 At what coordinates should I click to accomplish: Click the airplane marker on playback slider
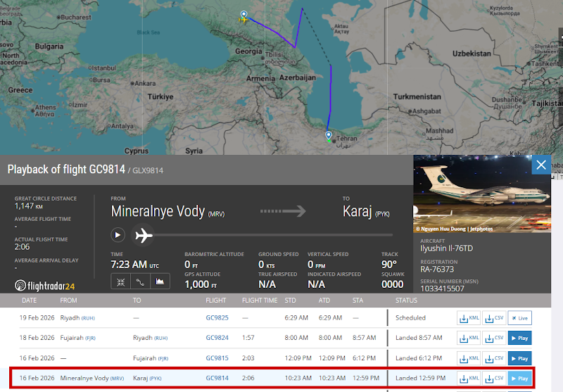point(144,235)
